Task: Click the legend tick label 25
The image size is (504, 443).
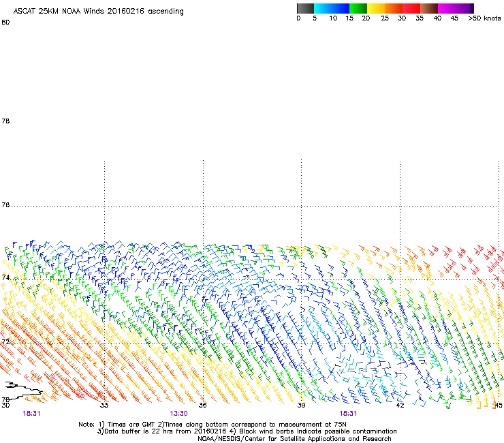Action: (x=385, y=18)
